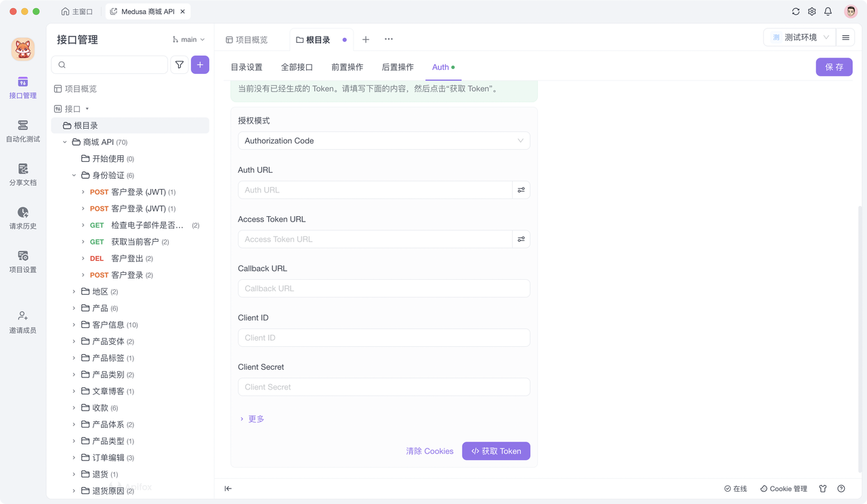
Task: Click the fox team avatar logo
Action: (x=23, y=49)
